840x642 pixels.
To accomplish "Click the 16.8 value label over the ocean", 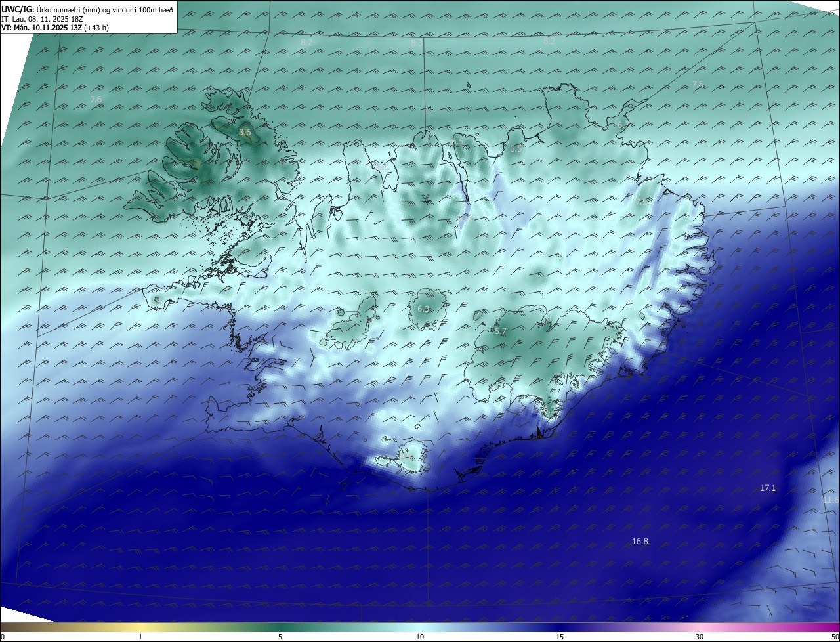I will [x=640, y=542].
